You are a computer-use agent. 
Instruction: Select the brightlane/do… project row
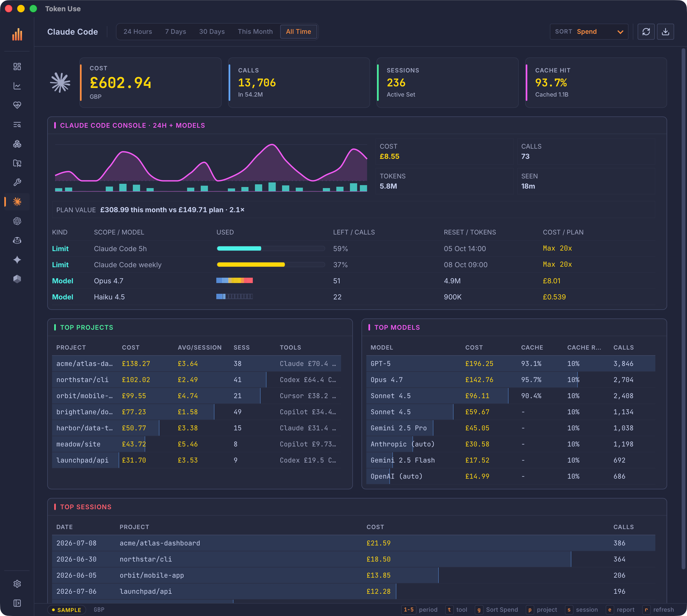pyautogui.click(x=196, y=412)
